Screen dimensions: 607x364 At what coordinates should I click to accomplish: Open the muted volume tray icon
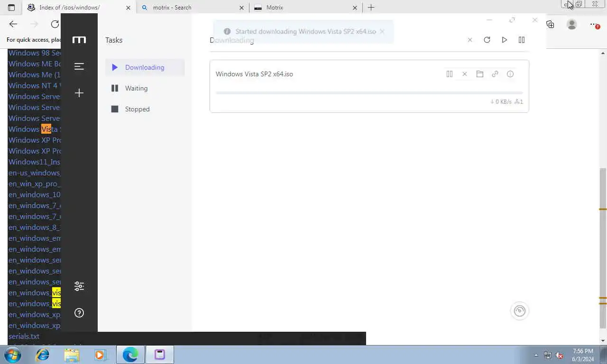[559, 355]
